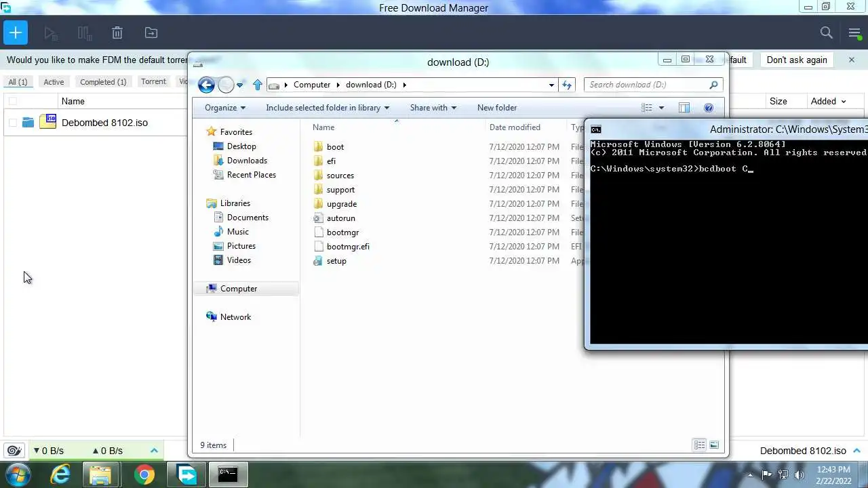The image size is (868, 488).
Task: Click the trash delete icon in FDM toolbar
Action: pyautogui.click(x=117, y=33)
